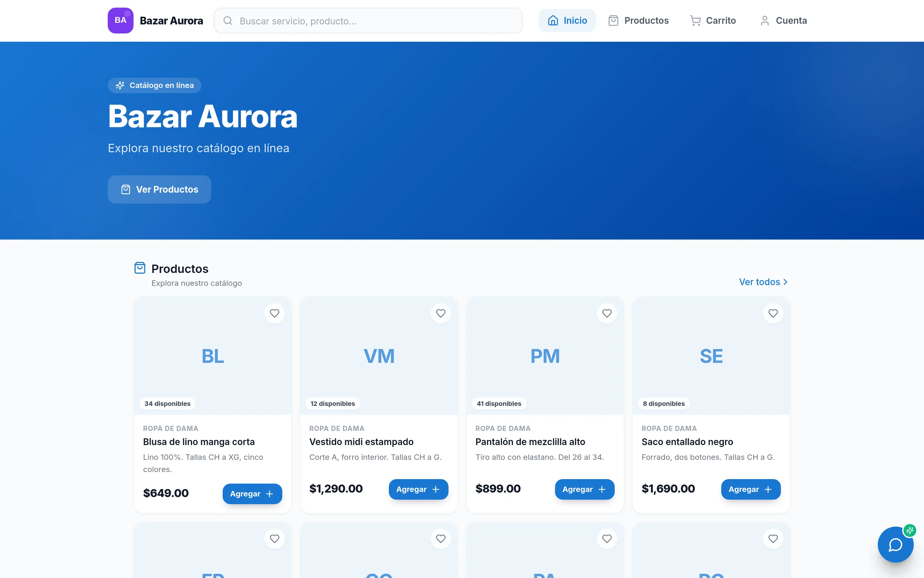Image resolution: width=924 pixels, height=578 pixels.
Task: Click the Saco entallado negro title
Action: (687, 442)
